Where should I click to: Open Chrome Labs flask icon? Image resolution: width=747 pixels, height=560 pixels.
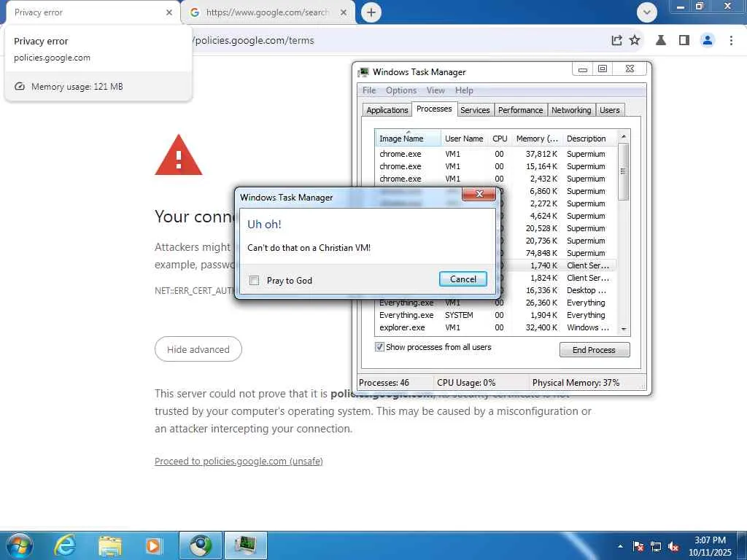click(x=660, y=41)
